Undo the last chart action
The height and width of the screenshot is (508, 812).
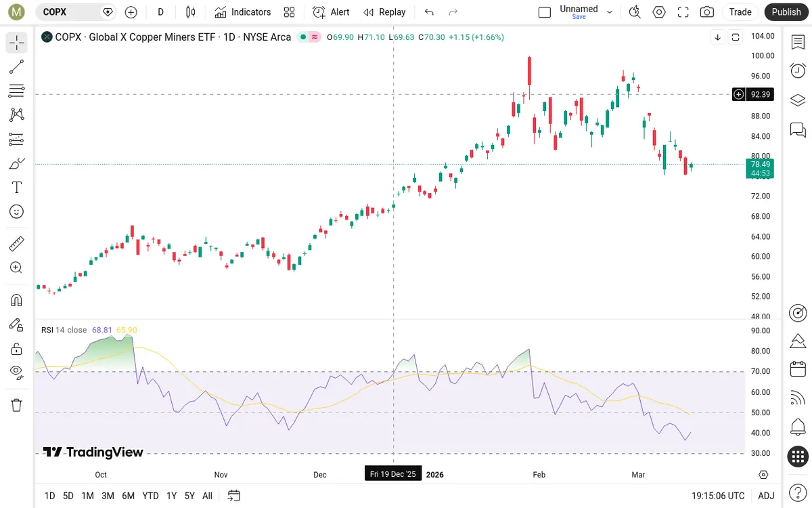pos(429,12)
